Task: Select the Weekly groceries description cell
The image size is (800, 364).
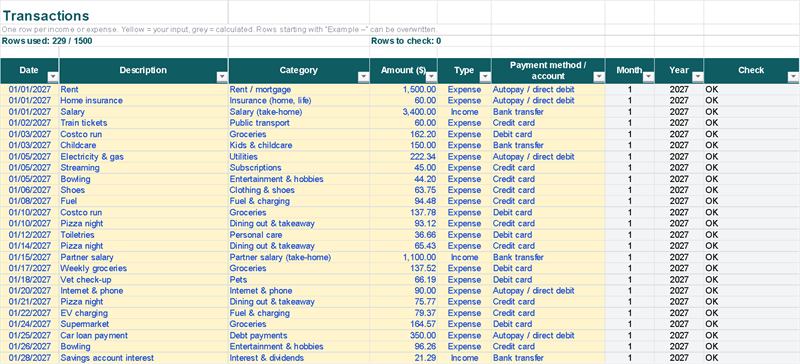Action: [144, 268]
